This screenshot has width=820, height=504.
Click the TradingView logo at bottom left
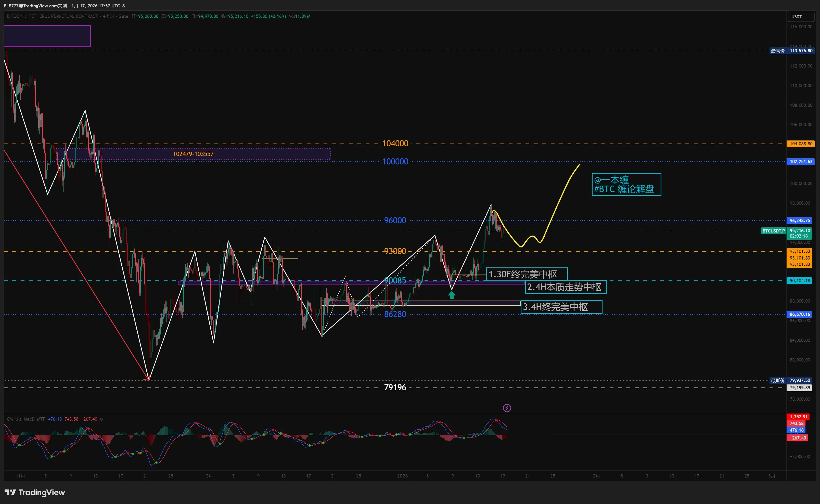tap(35, 492)
